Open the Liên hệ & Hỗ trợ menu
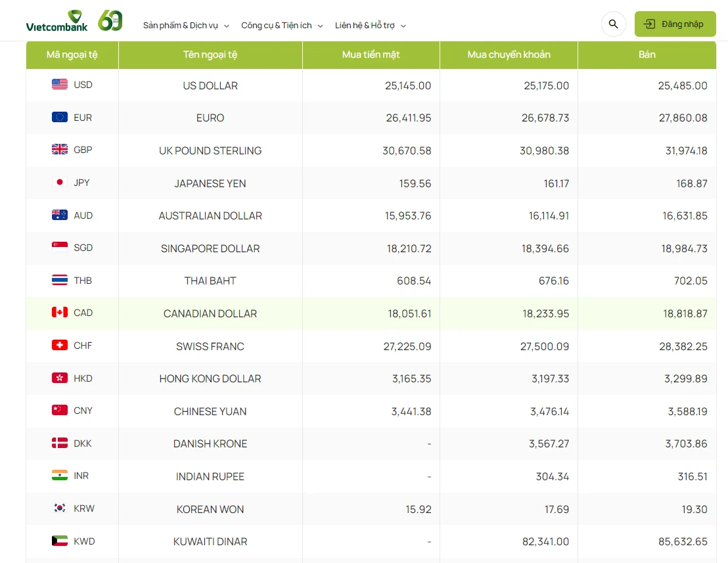Screen dimensions: 728x563 [365, 26]
